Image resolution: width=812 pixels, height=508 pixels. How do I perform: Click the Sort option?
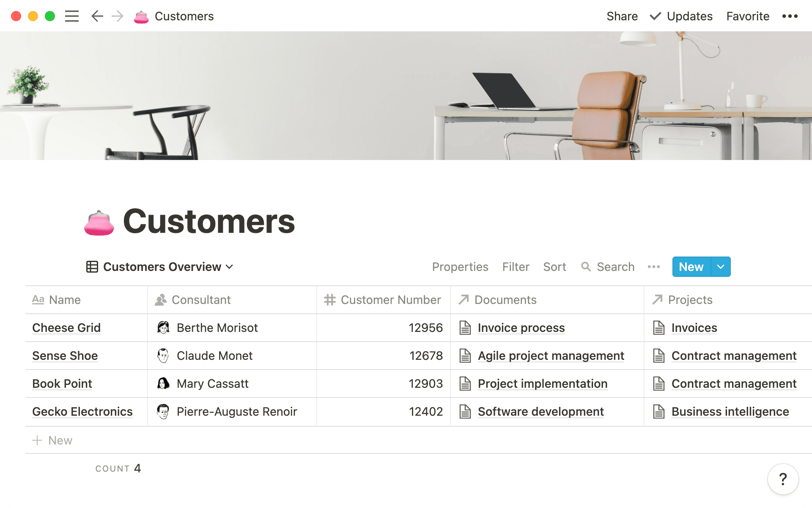(x=554, y=267)
